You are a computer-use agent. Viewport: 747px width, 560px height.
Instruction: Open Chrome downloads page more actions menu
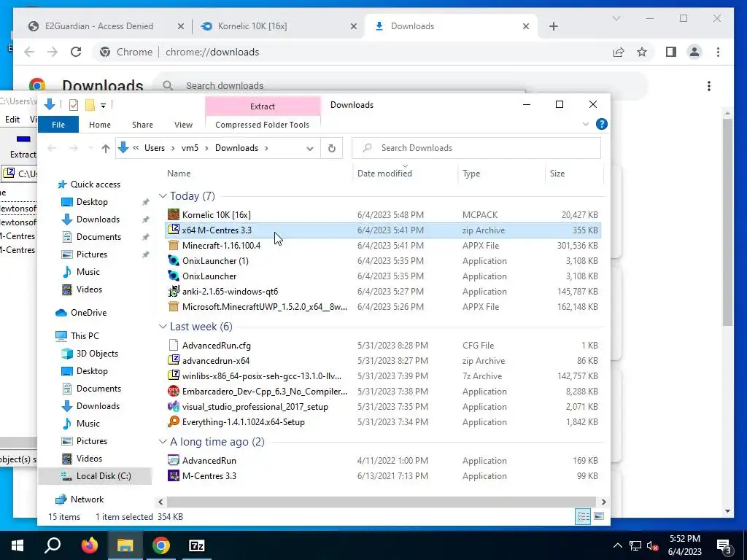[709, 86]
